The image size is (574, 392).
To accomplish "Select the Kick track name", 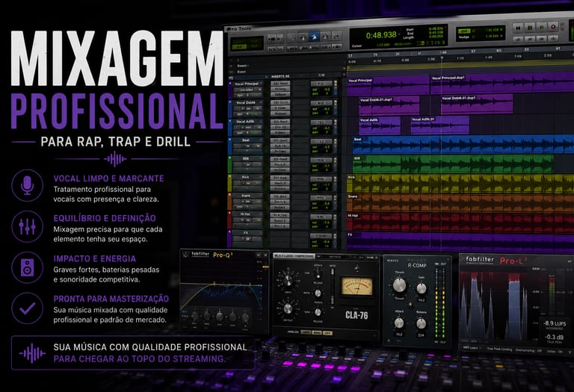I will (245, 177).
